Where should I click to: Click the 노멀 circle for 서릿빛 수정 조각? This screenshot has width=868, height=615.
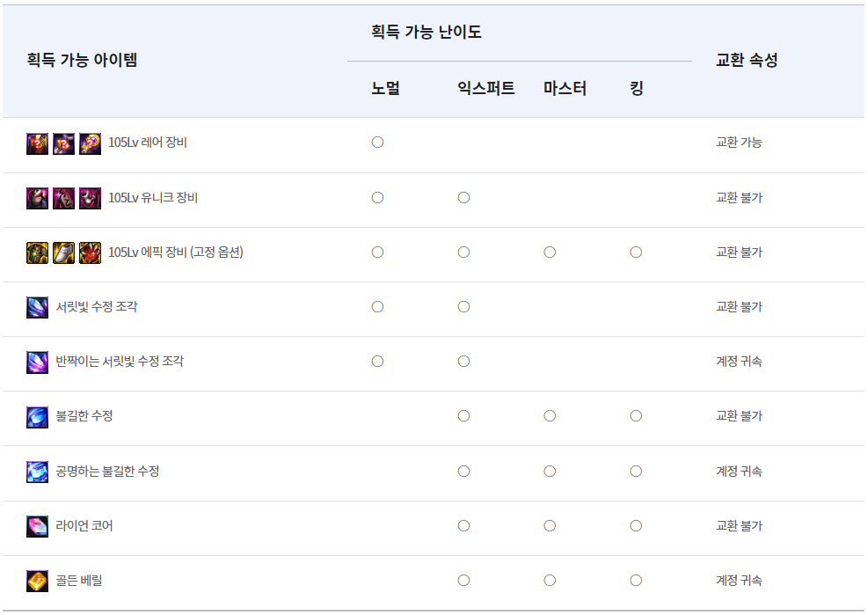tap(377, 307)
